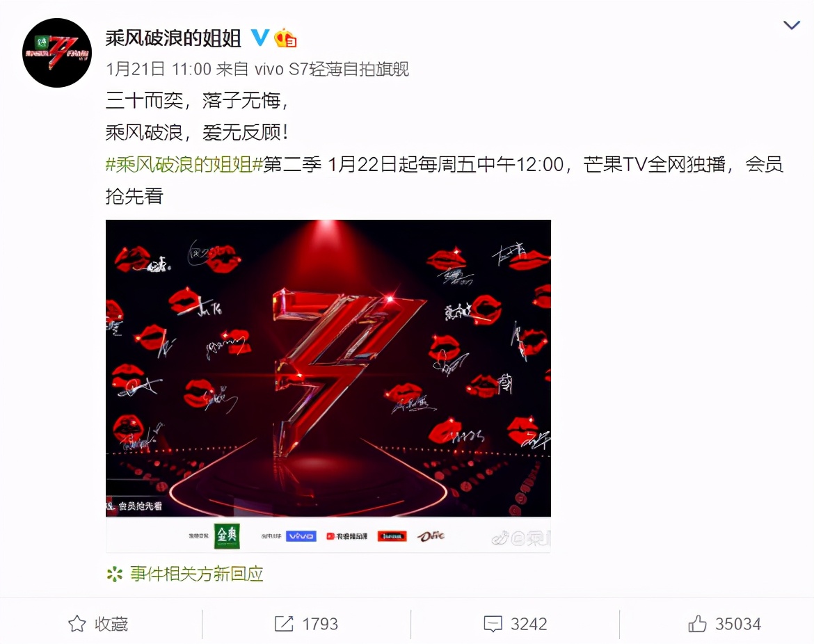Open the post options chevron menu

[791, 25]
